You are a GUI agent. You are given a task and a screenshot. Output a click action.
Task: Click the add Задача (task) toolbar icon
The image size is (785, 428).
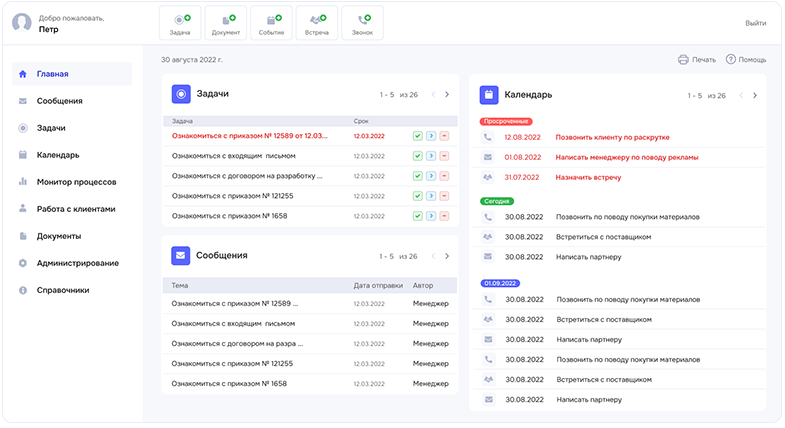point(180,23)
